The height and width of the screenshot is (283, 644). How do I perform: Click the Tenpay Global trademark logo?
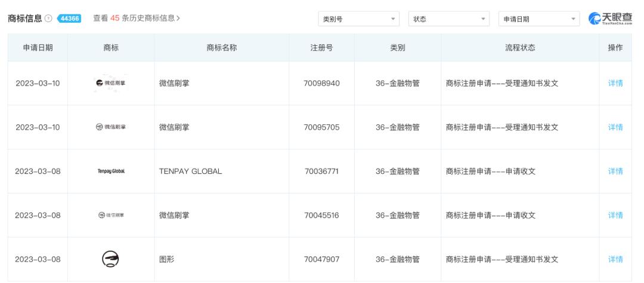(111, 171)
